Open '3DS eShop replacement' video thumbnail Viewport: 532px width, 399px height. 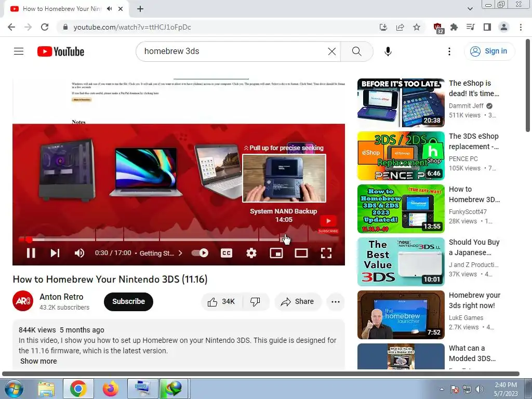[401, 156]
